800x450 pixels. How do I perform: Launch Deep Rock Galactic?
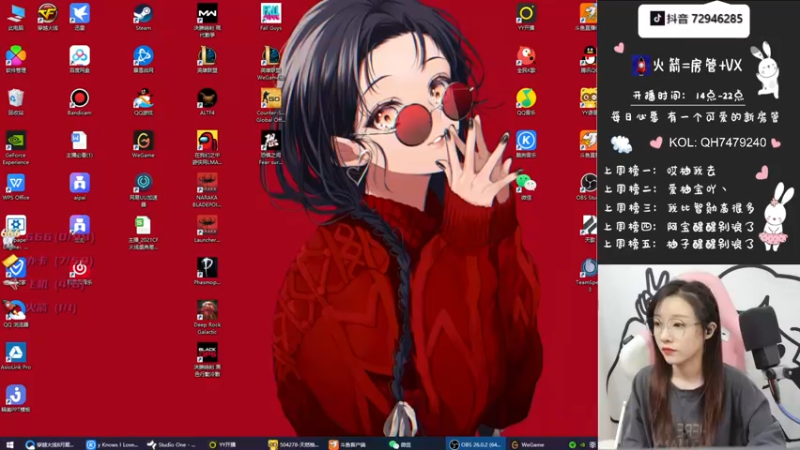point(207,317)
